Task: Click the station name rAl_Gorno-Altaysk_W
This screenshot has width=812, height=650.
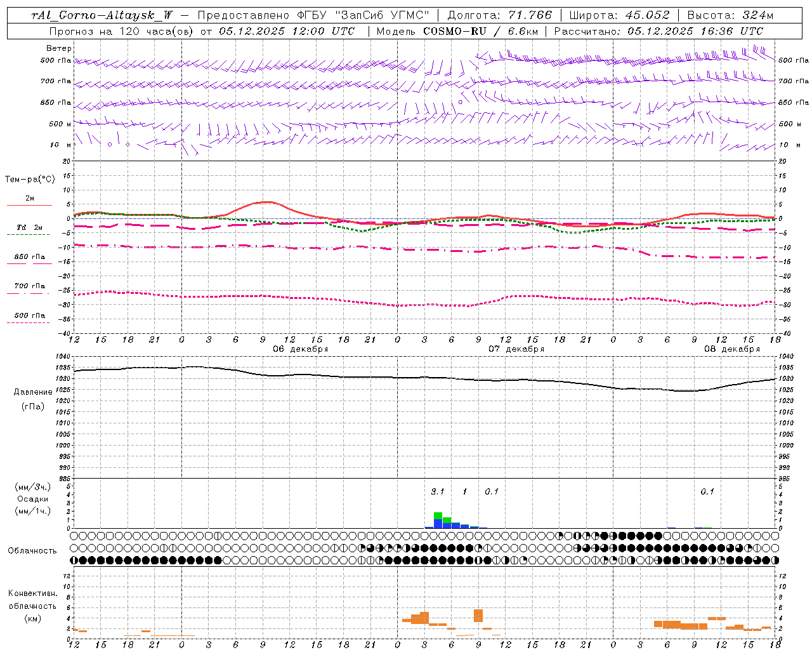Action: pyautogui.click(x=101, y=15)
